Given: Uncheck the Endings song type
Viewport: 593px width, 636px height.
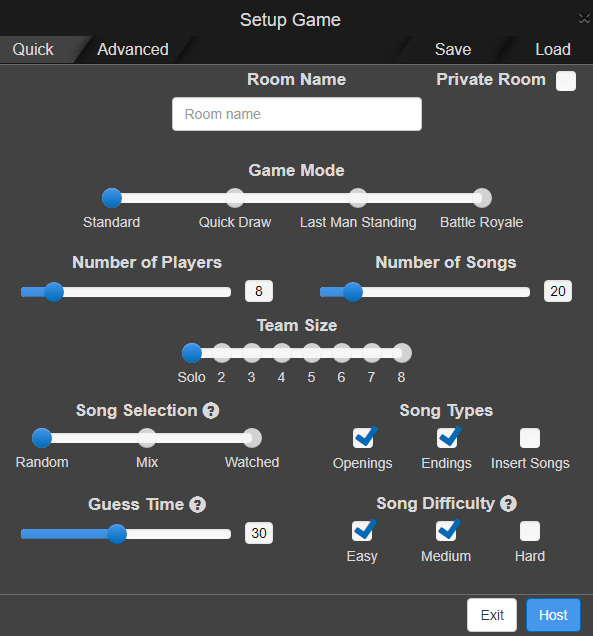Looking at the screenshot, I should 447,438.
